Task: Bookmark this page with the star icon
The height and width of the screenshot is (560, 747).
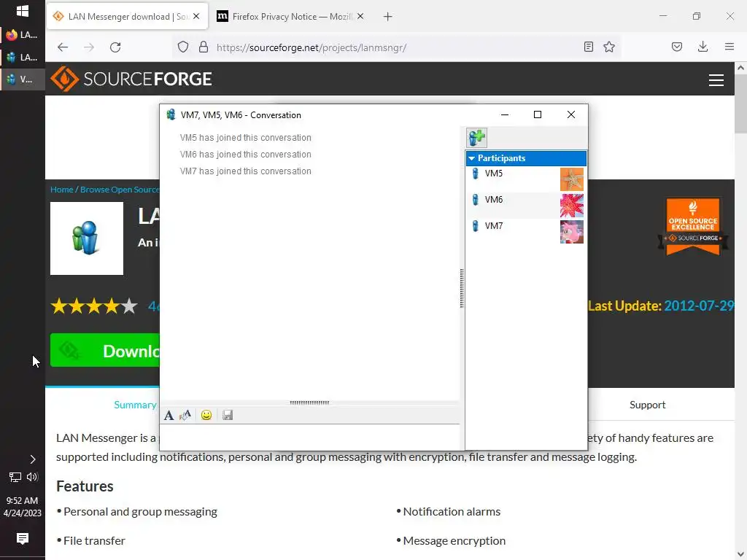Action: (x=609, y=47)
